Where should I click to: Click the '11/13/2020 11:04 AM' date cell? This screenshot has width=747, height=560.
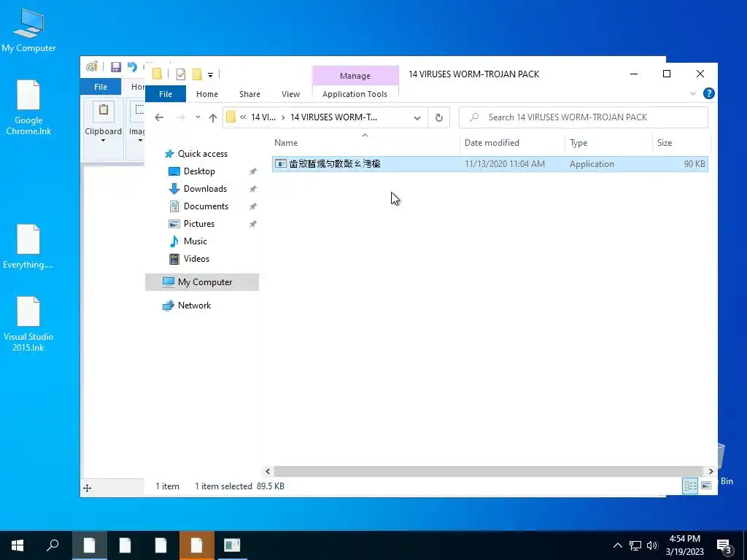[505, 164]
